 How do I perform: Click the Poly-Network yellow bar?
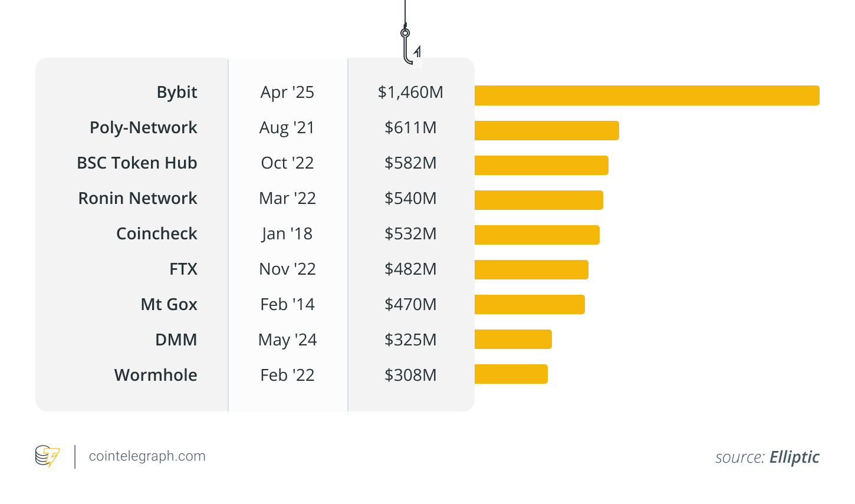click(x=546, y=130)
